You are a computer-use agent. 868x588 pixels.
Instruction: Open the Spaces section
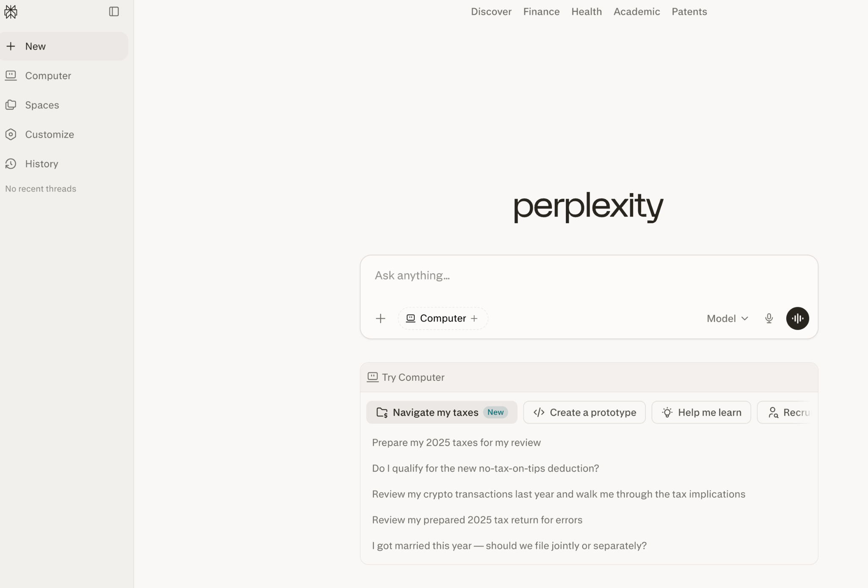tap(42, 105)
